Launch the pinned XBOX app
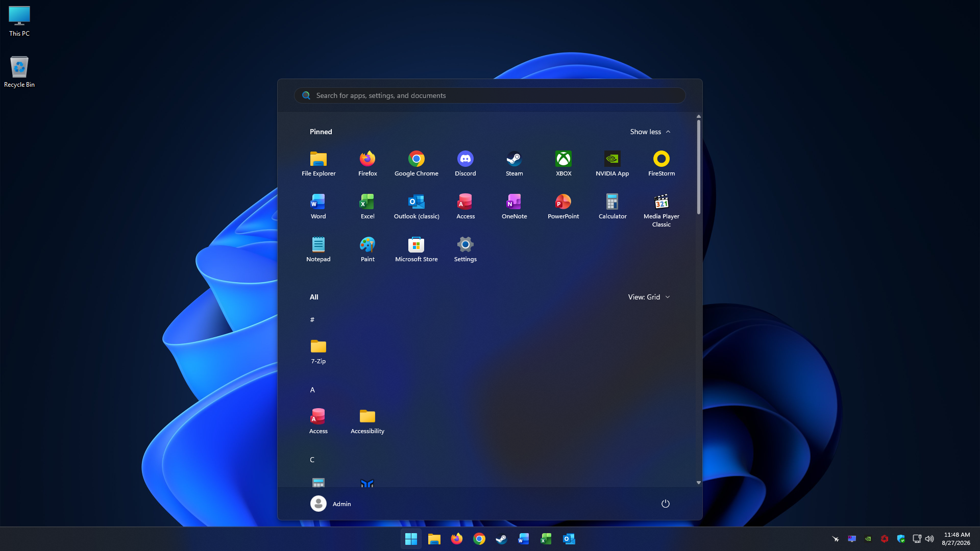 pyautogui.click(x=563, y=164)
